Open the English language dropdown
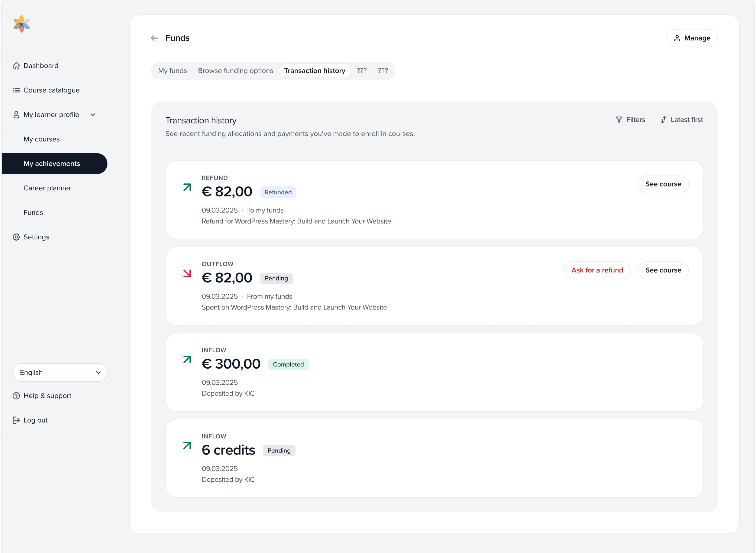Viewport: 756px width, 553px height. [x=60, y=372]
